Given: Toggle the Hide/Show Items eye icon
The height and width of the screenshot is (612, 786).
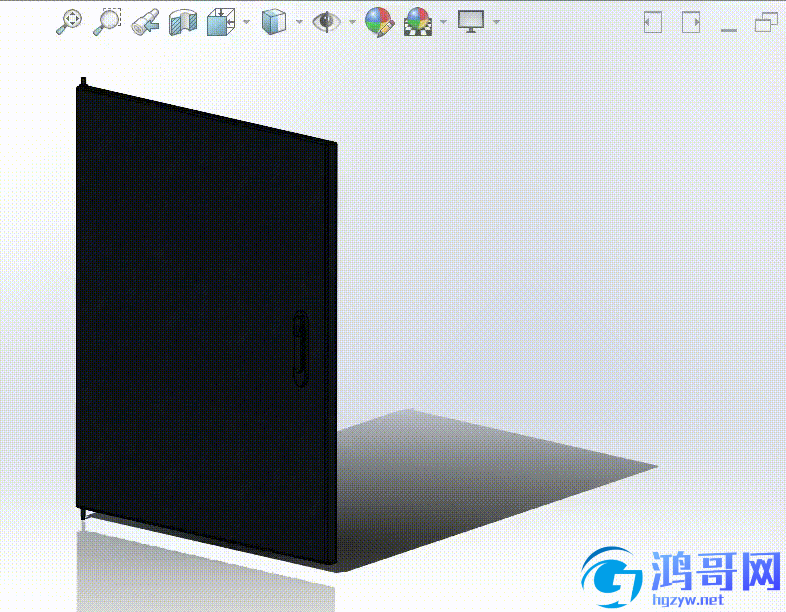Looking at the screenshot, I should [x=326, y=22].
